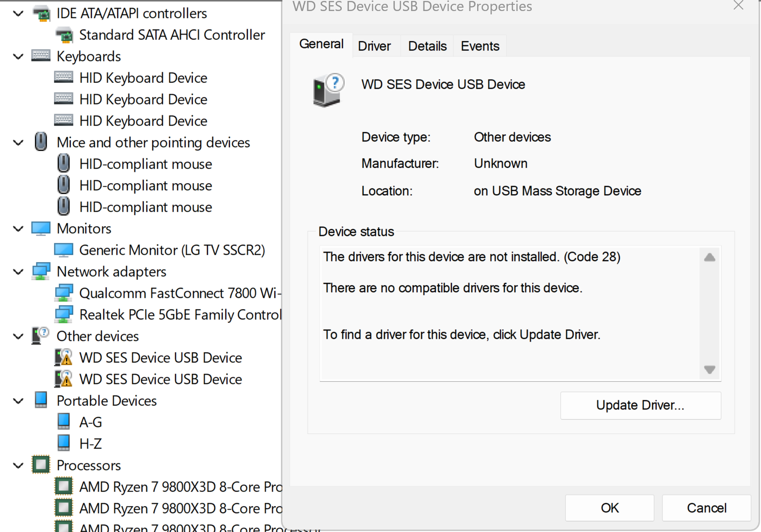This screenshot has width=761, height=532.
Task: Select the 'A-G' portable device label
Action: point(90,422)
